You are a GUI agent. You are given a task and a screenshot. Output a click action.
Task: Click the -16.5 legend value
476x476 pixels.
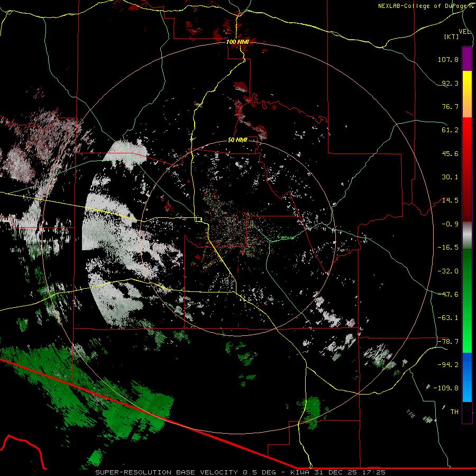(448, 248)
